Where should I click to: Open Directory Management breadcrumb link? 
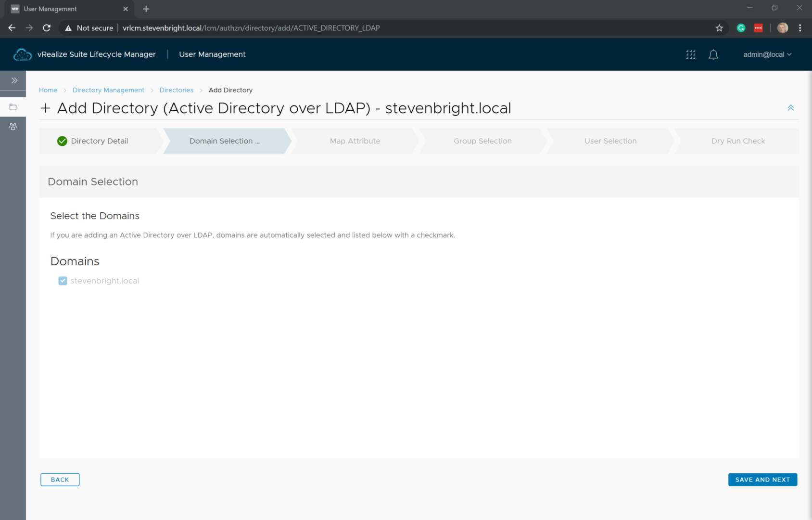(x=108, y=90)
